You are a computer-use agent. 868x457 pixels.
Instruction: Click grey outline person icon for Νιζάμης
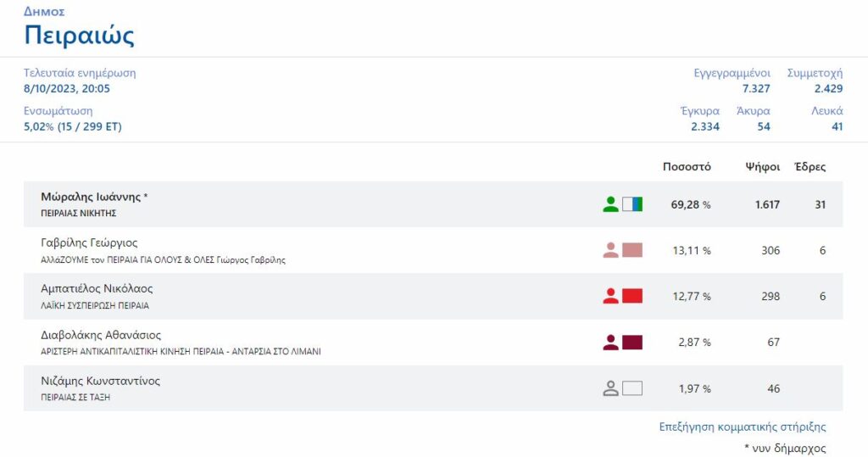(610, 388)
